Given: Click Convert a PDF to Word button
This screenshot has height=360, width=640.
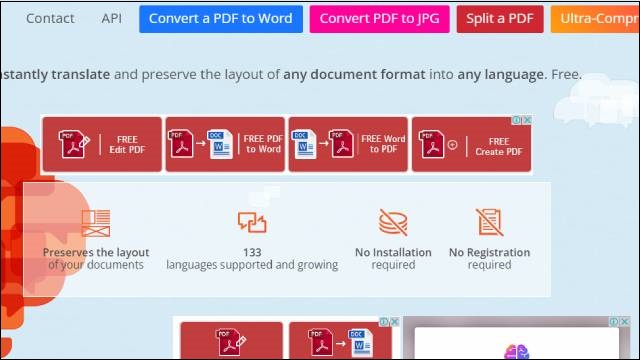Looking at the screenshot, I should 221,19.
